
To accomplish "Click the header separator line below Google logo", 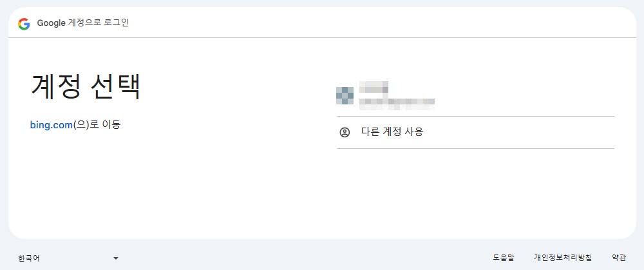I will point(322,38).
